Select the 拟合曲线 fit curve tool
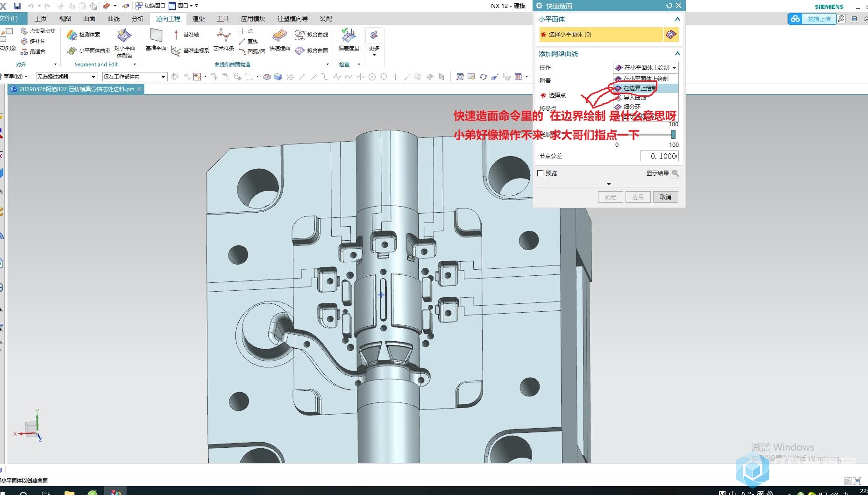Viewport: 868px width, 495px height. click(312, 35)
